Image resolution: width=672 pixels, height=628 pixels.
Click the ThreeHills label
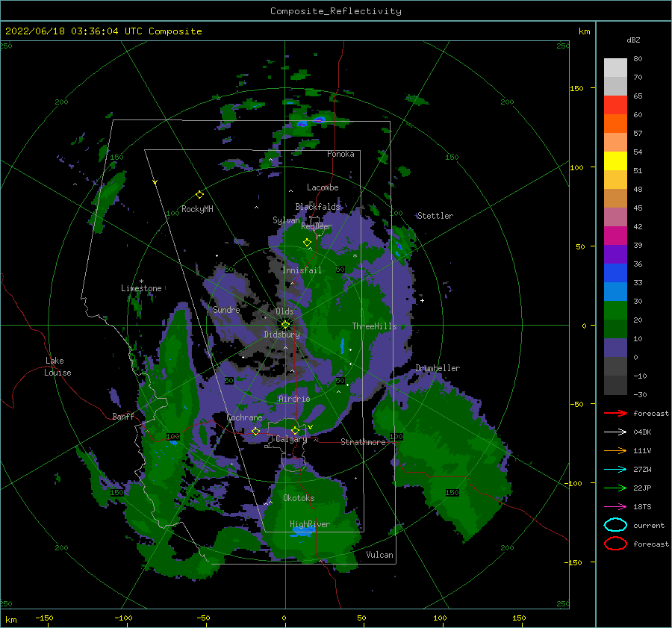pyautogui.click(x=374, y=326)
